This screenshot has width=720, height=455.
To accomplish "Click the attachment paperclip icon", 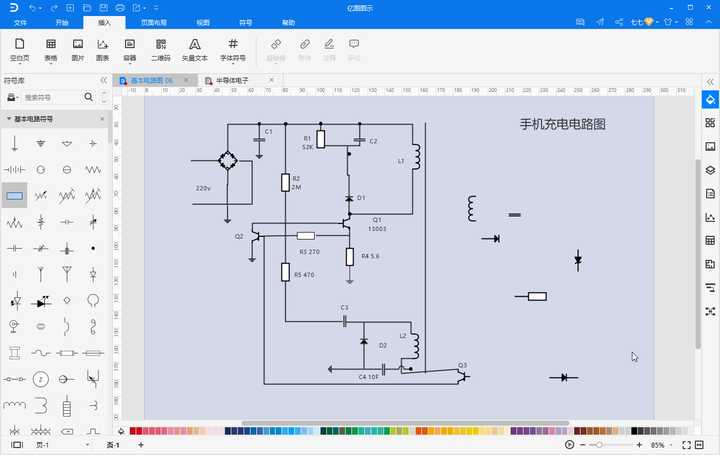I will pyautogui.click(x=304, y=45).
